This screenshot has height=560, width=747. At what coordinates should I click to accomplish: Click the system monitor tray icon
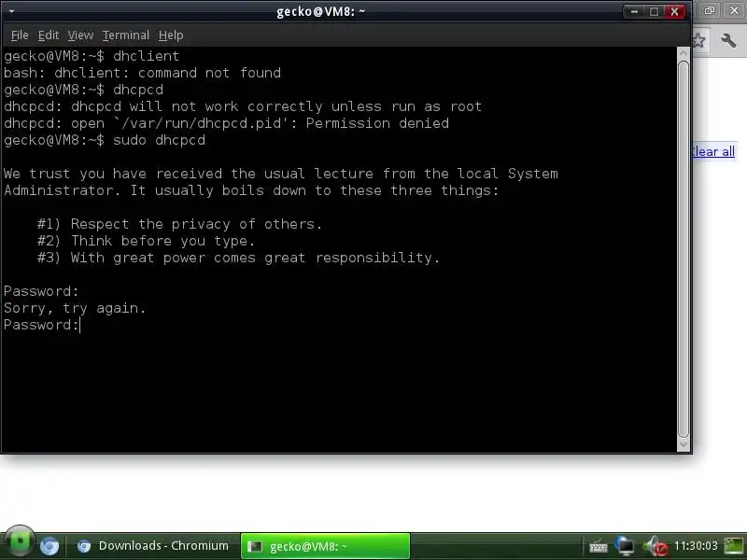[734, 546]
